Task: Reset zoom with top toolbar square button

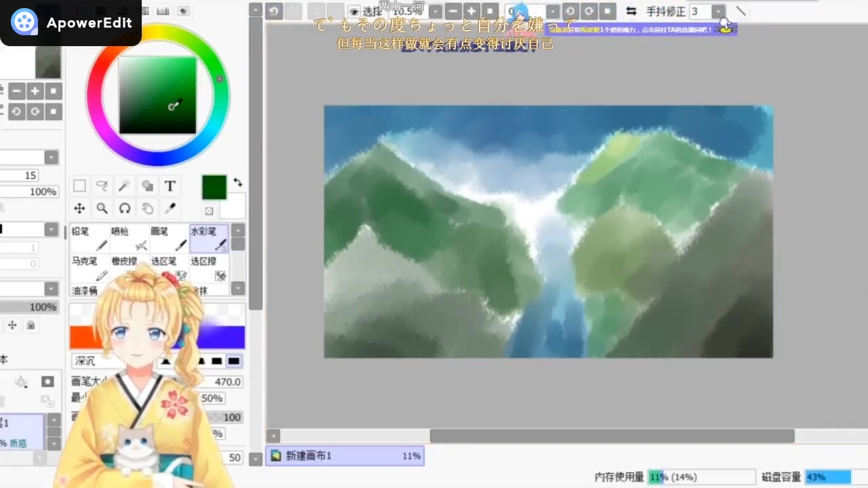Action: (491, 11)
